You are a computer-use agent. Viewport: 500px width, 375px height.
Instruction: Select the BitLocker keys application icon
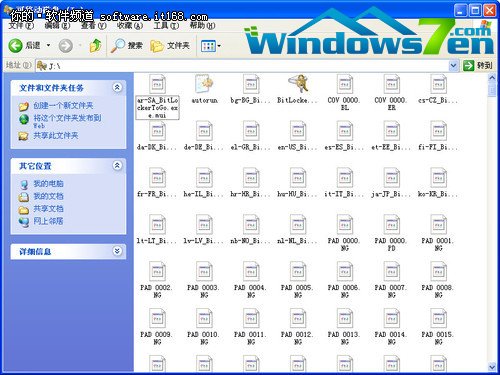tap(298, 83)
